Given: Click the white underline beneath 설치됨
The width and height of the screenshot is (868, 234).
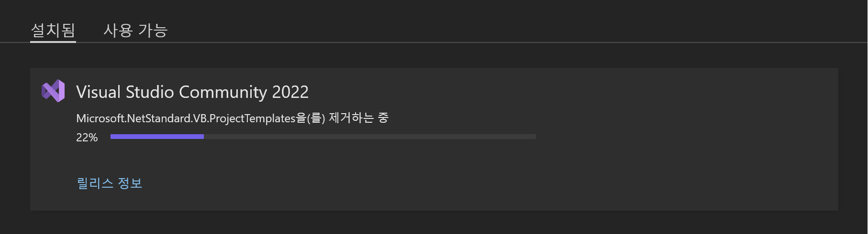Looking at the screenshot, I should (53, 42).
